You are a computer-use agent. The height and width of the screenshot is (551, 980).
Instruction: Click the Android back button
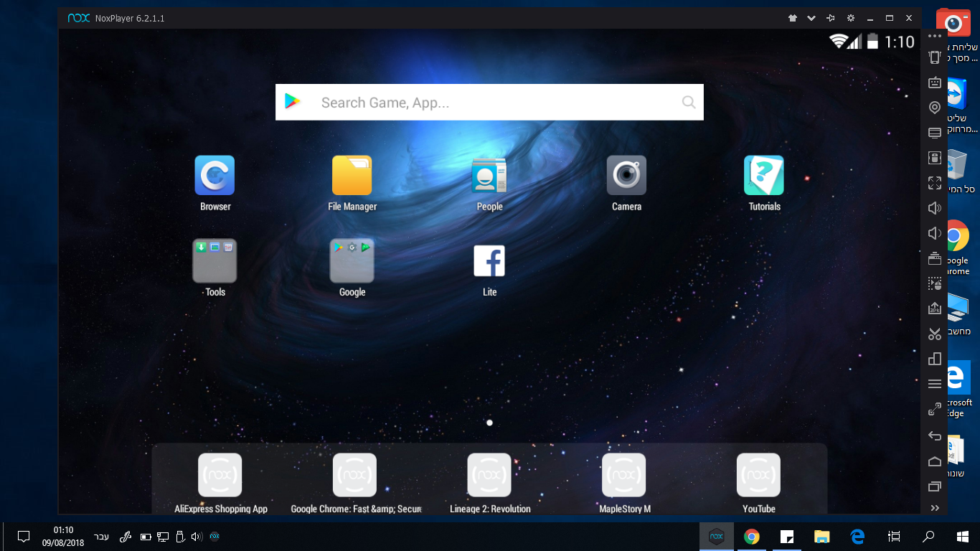tap(934, 435)
